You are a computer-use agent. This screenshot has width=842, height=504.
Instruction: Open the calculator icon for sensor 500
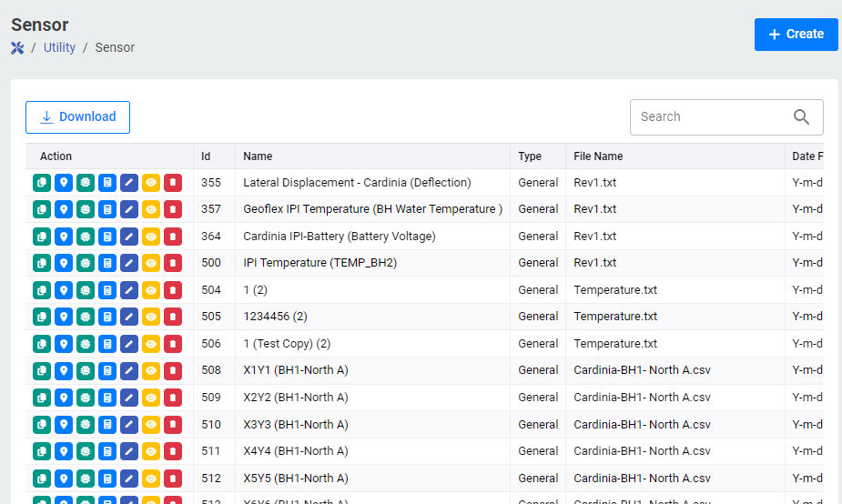click(x=107, y=263)
